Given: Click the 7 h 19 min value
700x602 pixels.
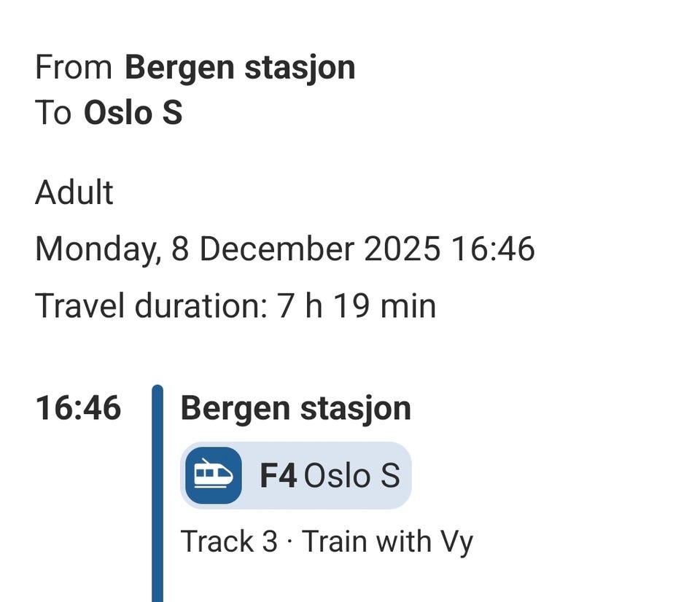Looking at the screenshot, I should click(357, 306).
